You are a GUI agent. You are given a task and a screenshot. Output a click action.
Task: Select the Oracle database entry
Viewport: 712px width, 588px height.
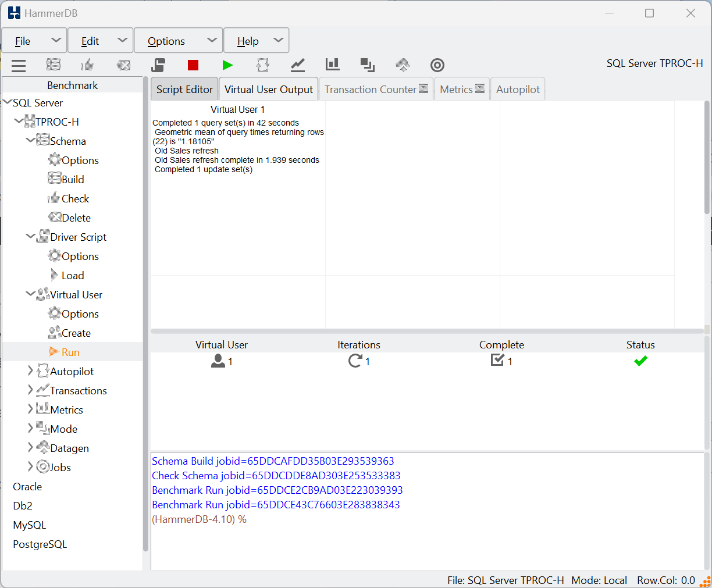coord(27,486)
